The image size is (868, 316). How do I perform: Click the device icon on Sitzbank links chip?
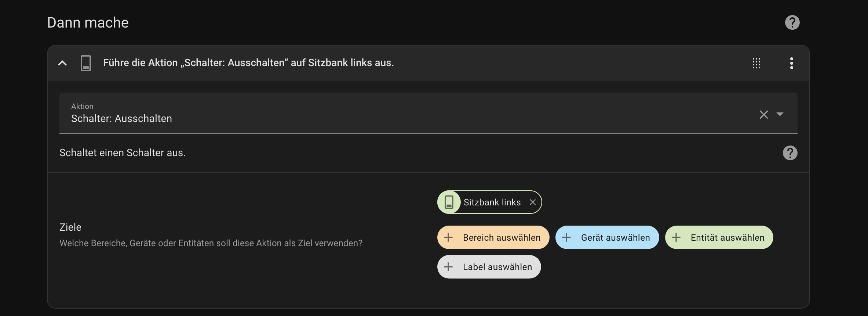449,202
